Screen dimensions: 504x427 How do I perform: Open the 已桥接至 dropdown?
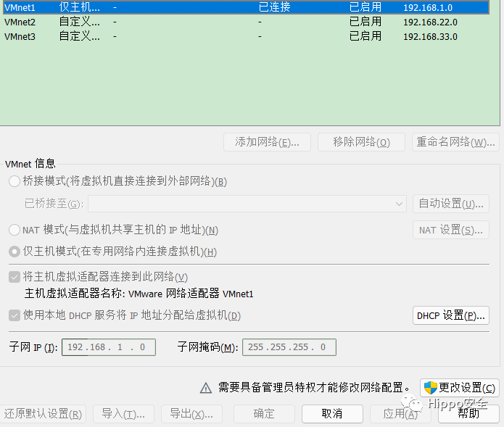click(247, 204)
